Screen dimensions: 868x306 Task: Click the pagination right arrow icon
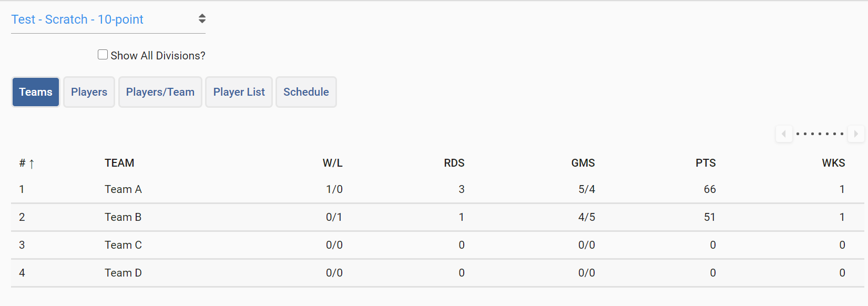pyautogui.click(x=856, y=134)
